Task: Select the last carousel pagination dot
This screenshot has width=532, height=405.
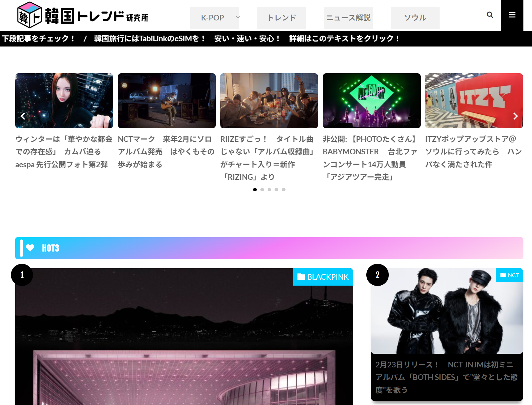Action: tap(283, 190)
